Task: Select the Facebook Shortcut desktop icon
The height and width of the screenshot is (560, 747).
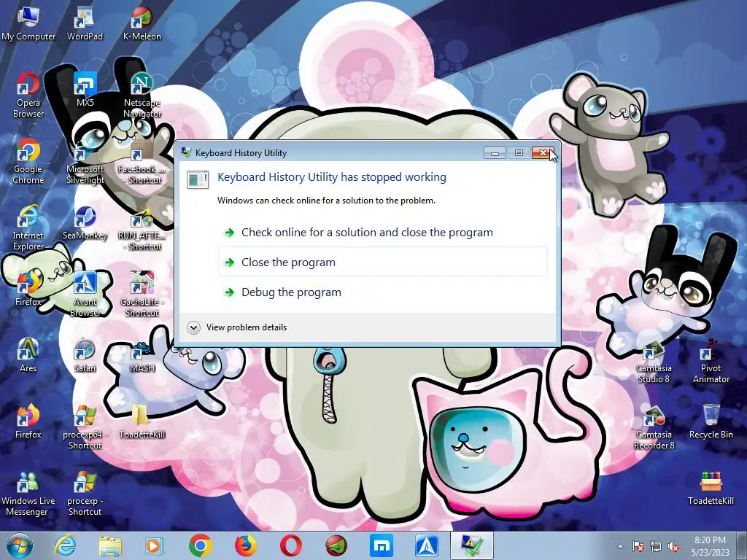Action: 142,161
